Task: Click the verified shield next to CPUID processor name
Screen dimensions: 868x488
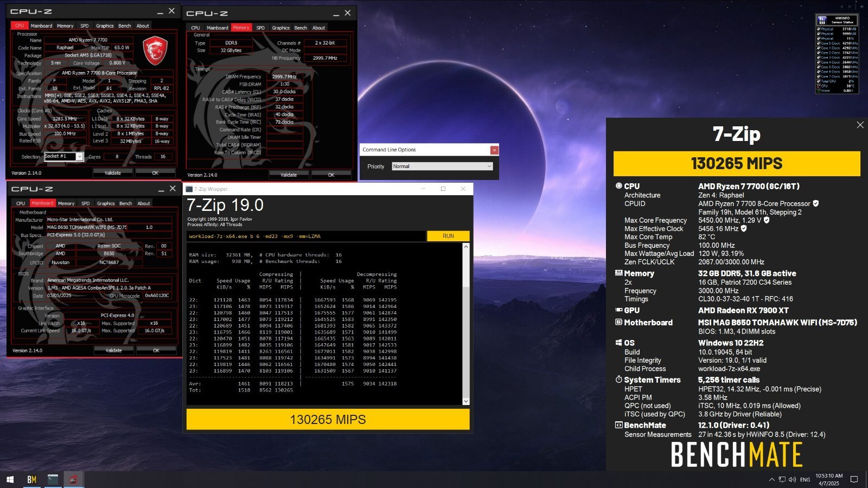Action: pyautogui.click(x=815, y=203)
